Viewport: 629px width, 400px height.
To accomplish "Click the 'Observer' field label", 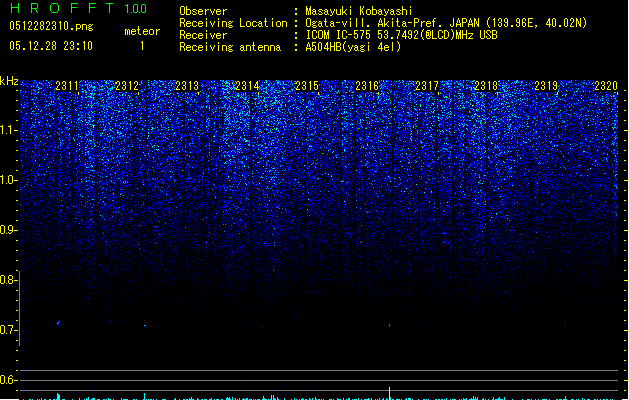I will click(x=203, y=11).
